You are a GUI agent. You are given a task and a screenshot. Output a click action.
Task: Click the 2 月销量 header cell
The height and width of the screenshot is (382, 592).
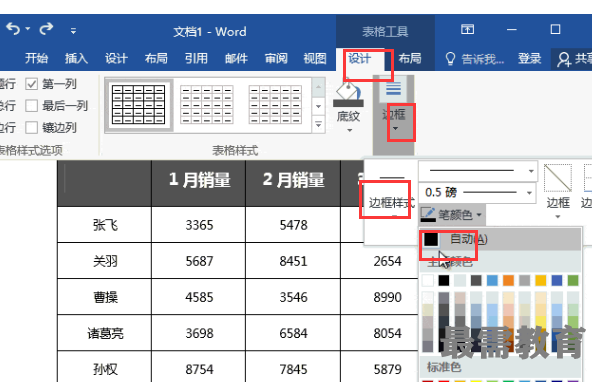pyautogui.click(x=293, y=183)
